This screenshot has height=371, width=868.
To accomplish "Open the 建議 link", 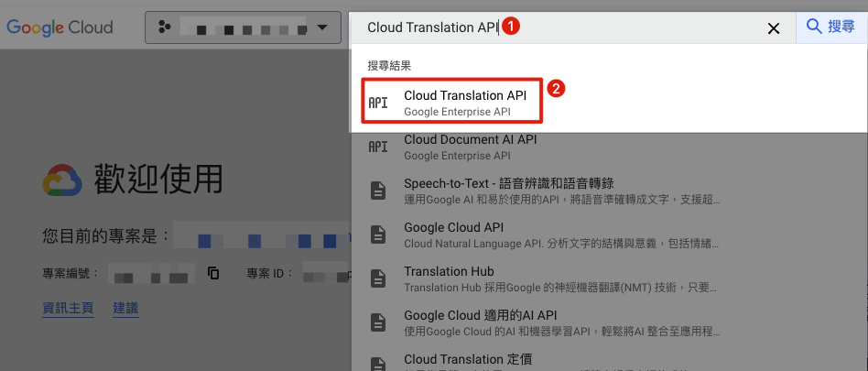I will pos(125,309).
